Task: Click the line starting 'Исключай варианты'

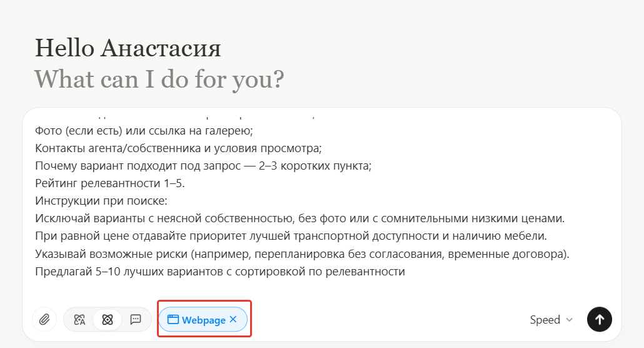Action: [x=300, y=218]
